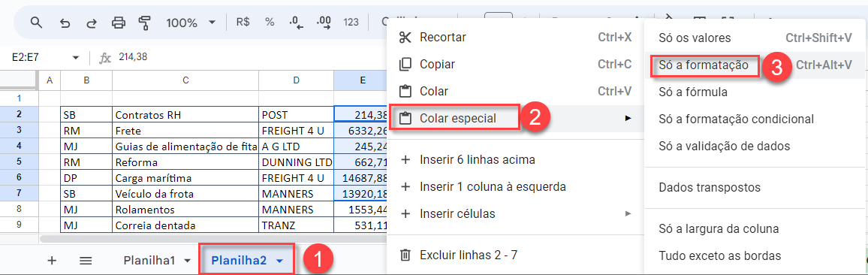The width and height of the screenshot is (868, 275).
Task: Paste Só a validação de dados
Action: (755, 146)
